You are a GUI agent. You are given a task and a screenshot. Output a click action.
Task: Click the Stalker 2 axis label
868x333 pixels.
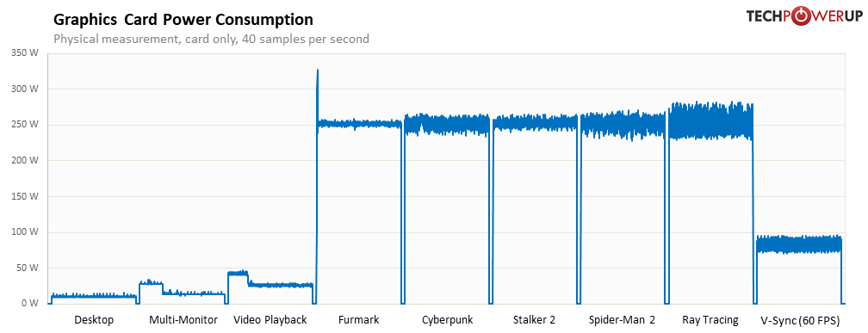click(x=534, y=320)
